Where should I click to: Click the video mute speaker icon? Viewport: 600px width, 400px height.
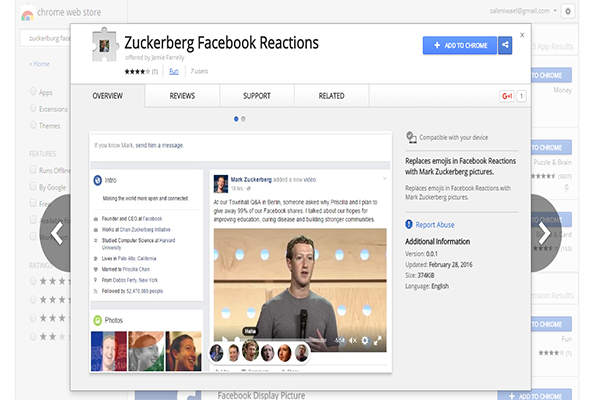pyautogui.click(x=353, y=340)
